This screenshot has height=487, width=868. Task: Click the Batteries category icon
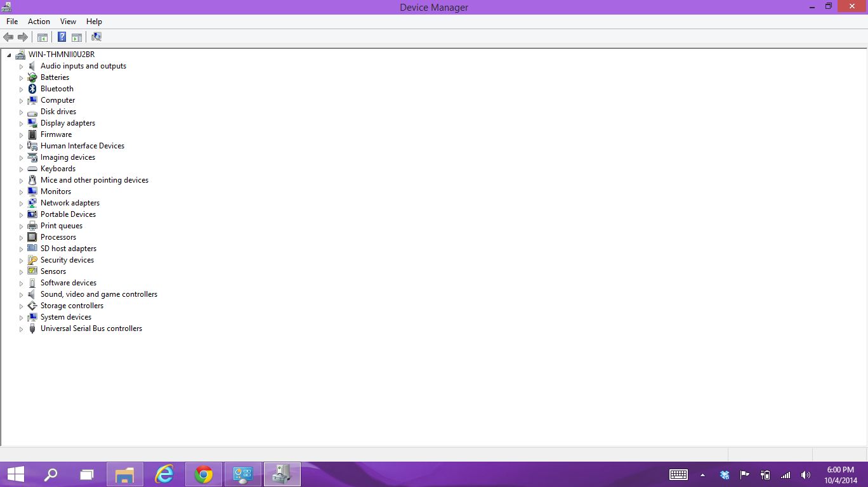pos(32,77)
